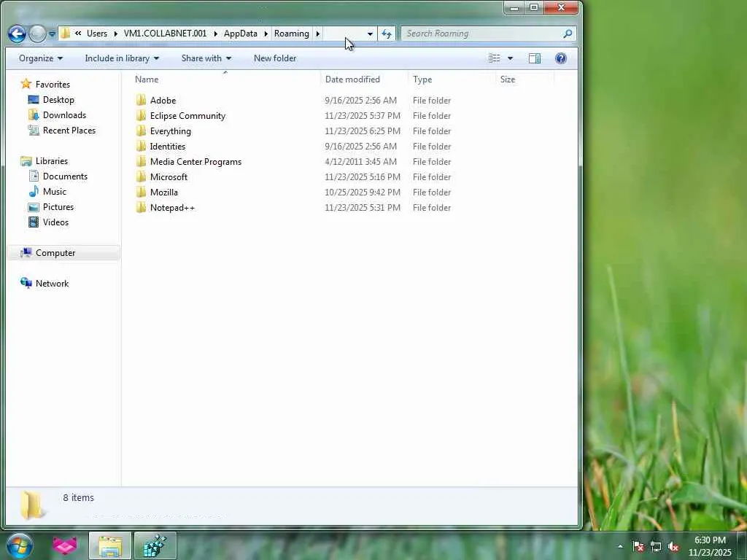This screenshot has width=747, height=560.
Task: Select the Everything folder icon
Action: tap(141, 131)
